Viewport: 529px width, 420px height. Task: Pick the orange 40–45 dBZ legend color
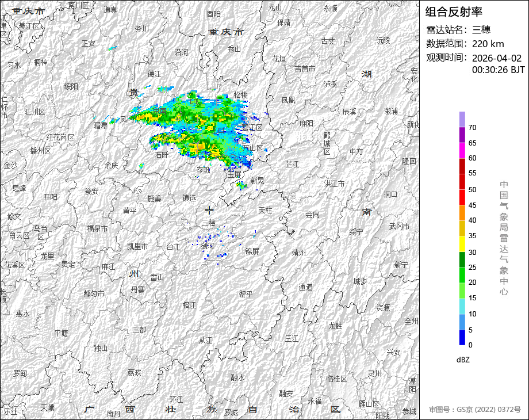[x=462, y=213]
